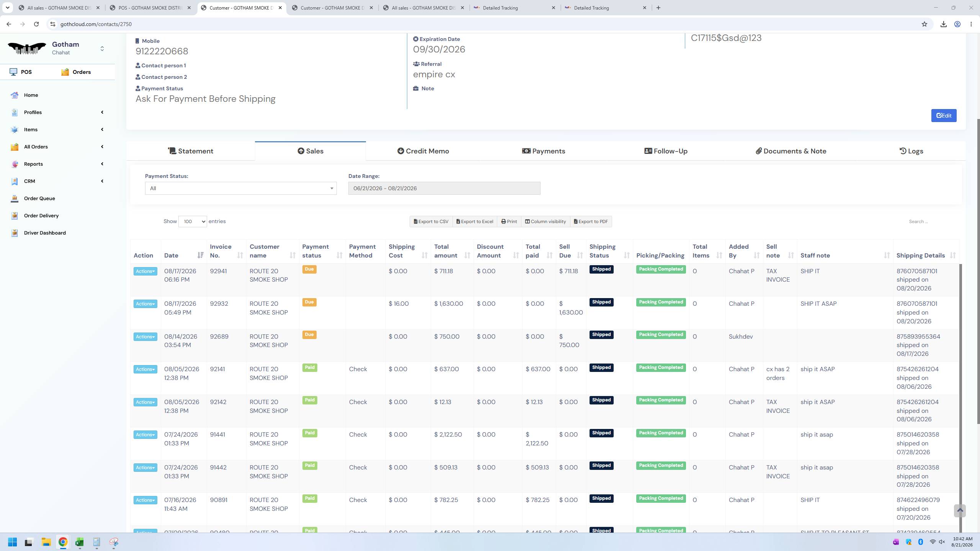
Task: Click the Order Queue sidebar icon
Action: coord(15,199)
